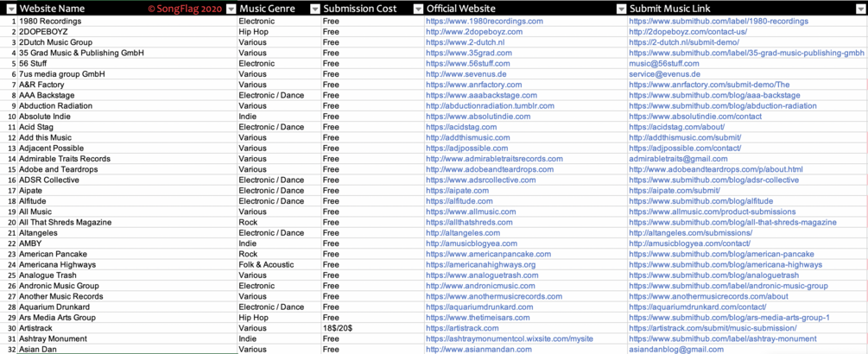Open the www.thetimeisars.com website link
Viewport: 868px width, 354px height.
(x=478, y=318)
